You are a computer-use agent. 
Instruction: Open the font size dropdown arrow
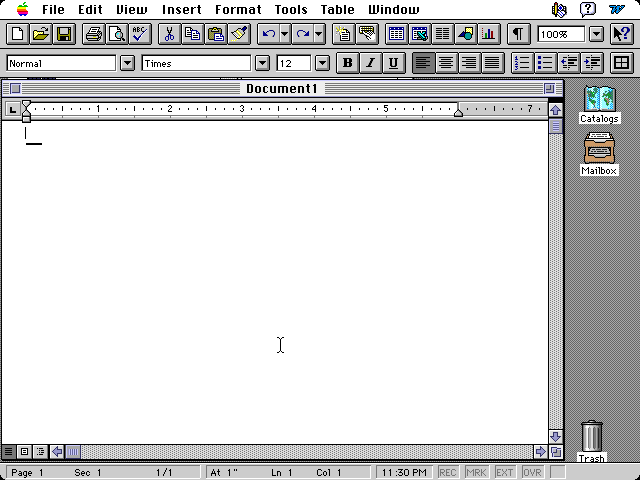(322, 63)
